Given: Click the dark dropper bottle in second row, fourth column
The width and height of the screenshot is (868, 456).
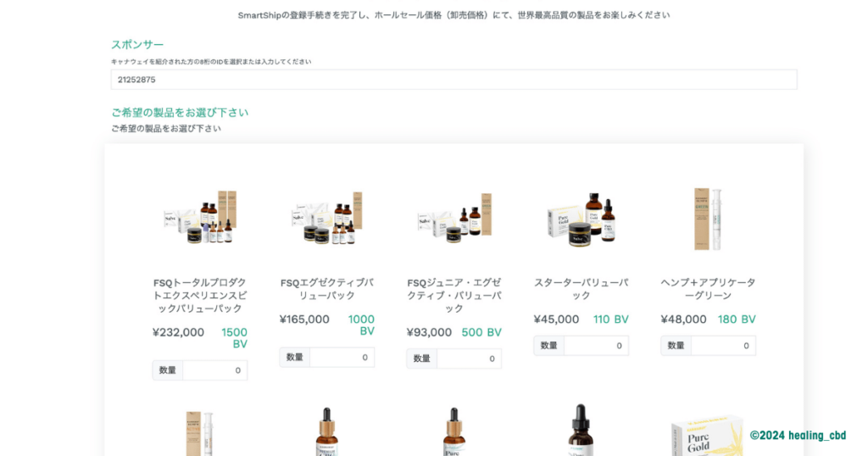Looking at the screenshot, I should pyautogui.click(x=581, y=431).
